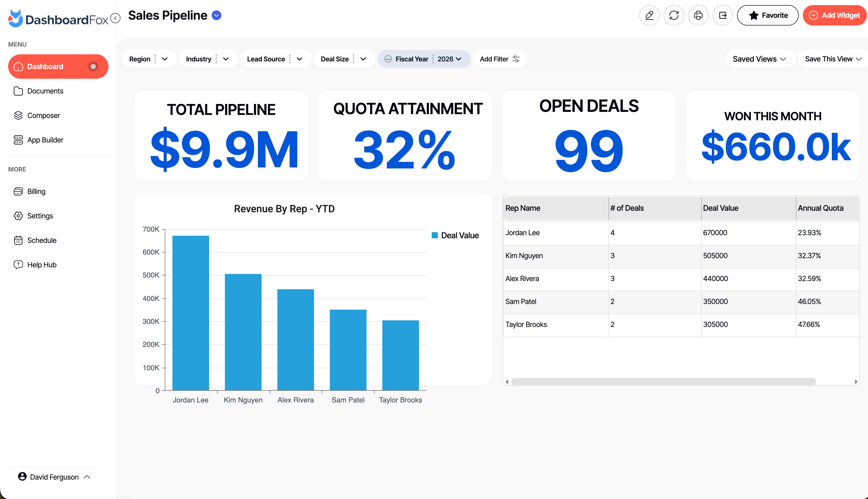868x499 pixels.
Task: Click the Help Hub question icon
Action: click(x=18, y=265)
